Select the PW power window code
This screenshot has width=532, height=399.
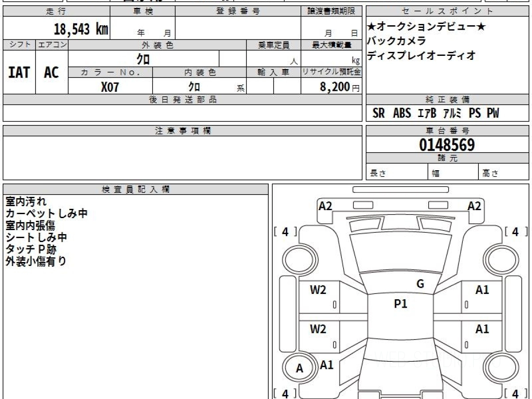(x=493, y=113)
